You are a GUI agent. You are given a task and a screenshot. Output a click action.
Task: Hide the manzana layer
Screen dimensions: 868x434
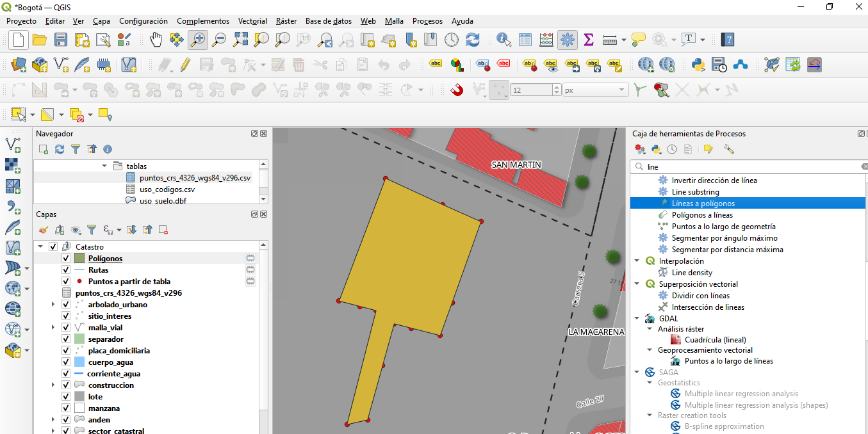click(66, 408)
